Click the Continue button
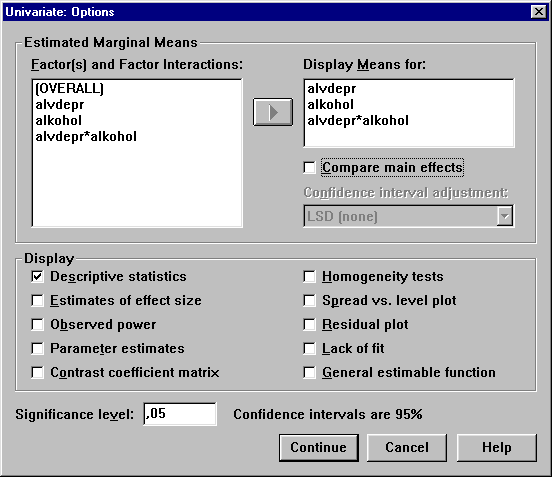 319,447
